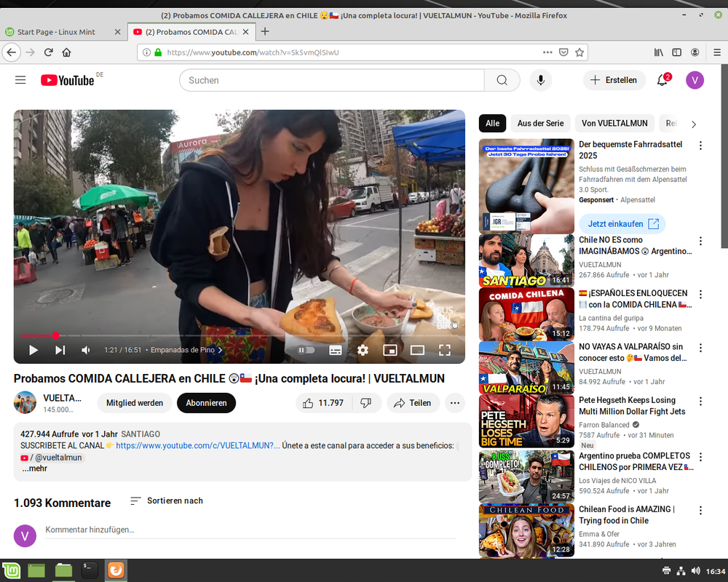This screenshot has height=582, width=728.
Task: Open more actions under the video
Action: (x=455, y=403)
